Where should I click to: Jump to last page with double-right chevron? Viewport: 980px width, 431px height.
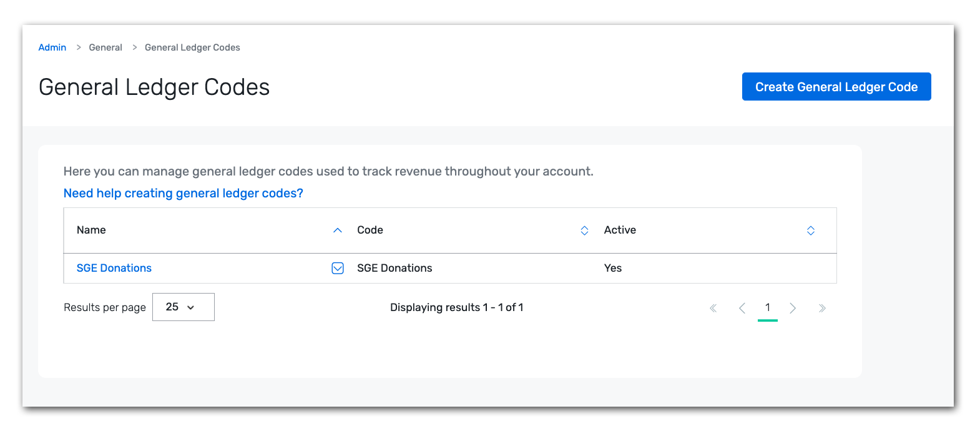[x=822, y=307]
